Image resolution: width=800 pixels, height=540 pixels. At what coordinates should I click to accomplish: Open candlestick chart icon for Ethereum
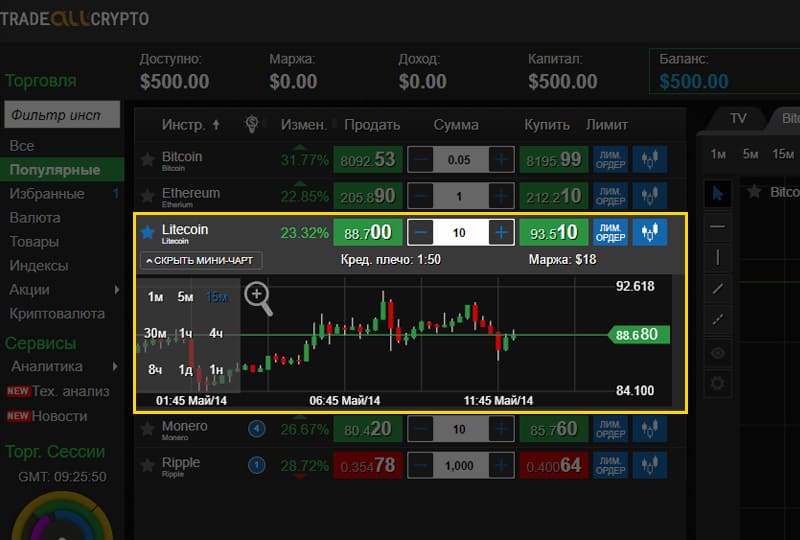(x=649, y=195)
